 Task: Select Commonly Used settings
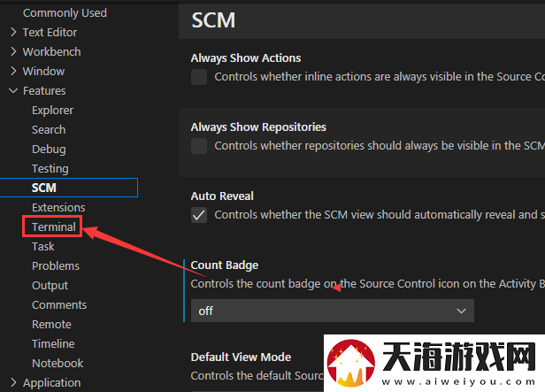pos(65,13)
